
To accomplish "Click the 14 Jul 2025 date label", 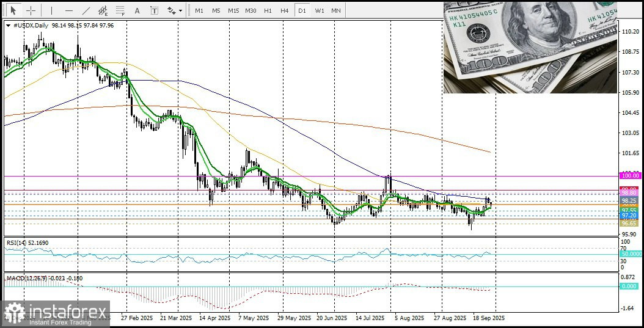I will 370,318.
